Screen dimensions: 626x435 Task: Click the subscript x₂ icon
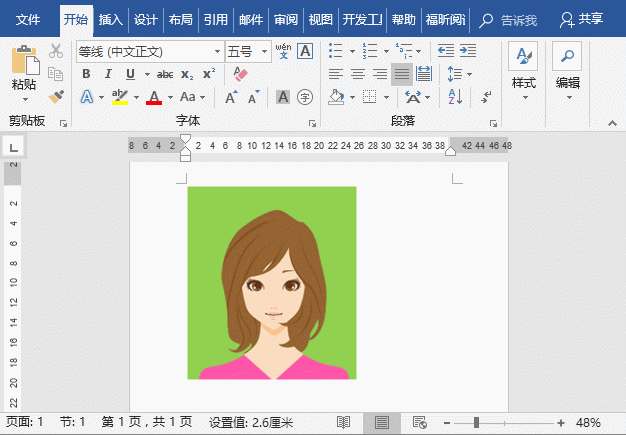(x=187, y=74)
